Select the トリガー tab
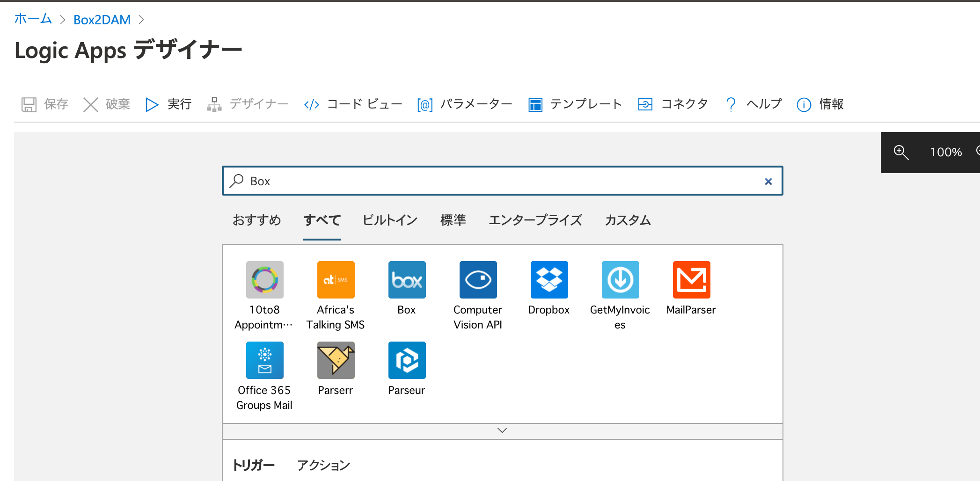The height and width of the screenshot is (481, 980). [254, 465]
